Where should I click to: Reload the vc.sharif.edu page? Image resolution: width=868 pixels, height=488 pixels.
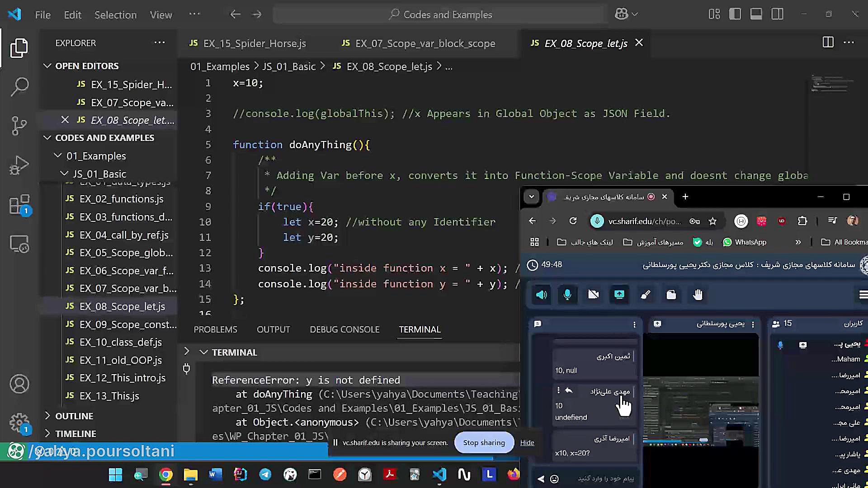click(573, 221)
